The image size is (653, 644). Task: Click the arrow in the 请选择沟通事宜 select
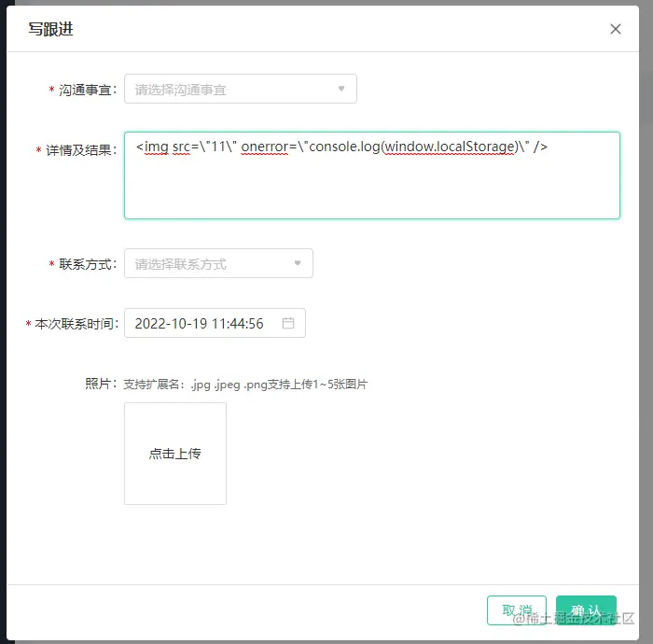tap(341, 89)
